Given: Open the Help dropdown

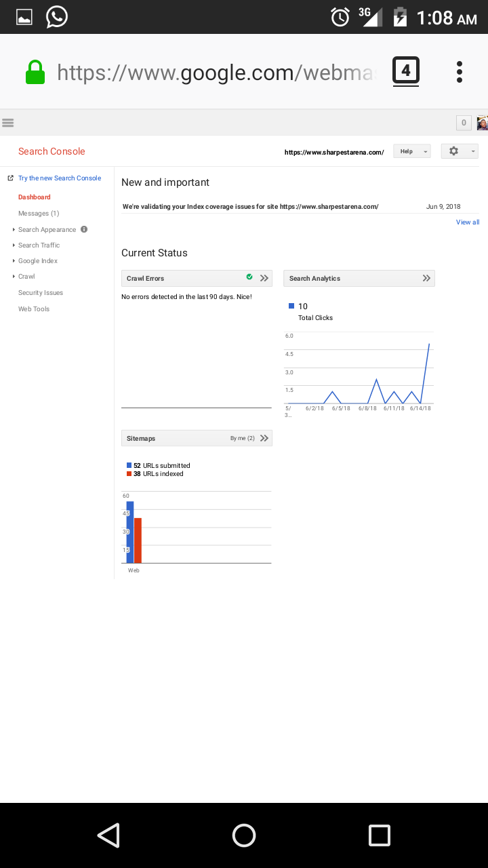Looking at the screenshot, I should point(411,151).
